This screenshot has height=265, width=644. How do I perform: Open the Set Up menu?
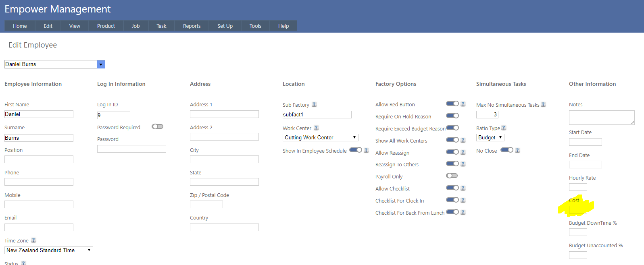click(x=225, y=26)
